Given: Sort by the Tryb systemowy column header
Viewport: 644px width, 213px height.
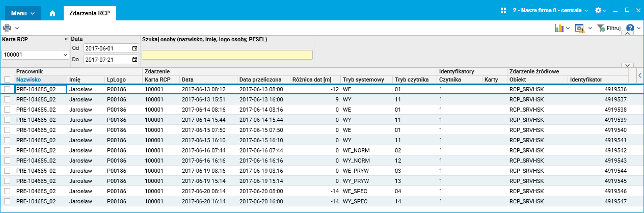Looking at the screenshot, I should (x=365, y=79).
